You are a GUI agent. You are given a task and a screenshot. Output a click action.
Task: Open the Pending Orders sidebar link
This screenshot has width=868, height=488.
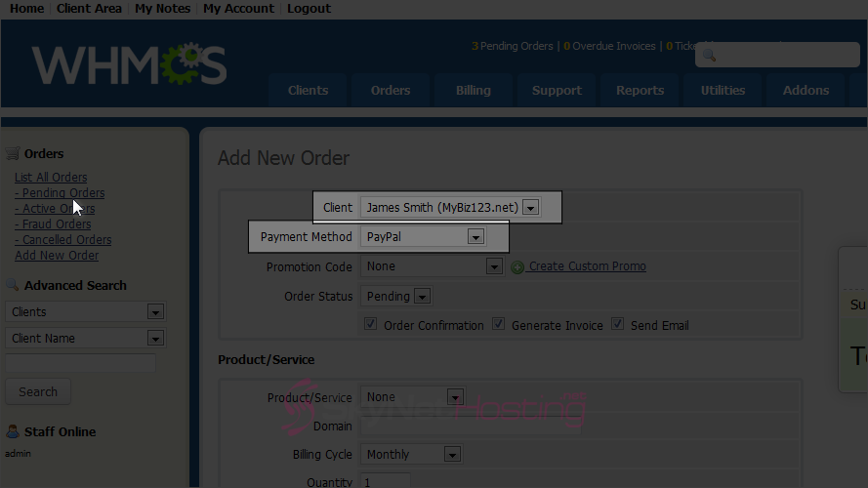60,192
